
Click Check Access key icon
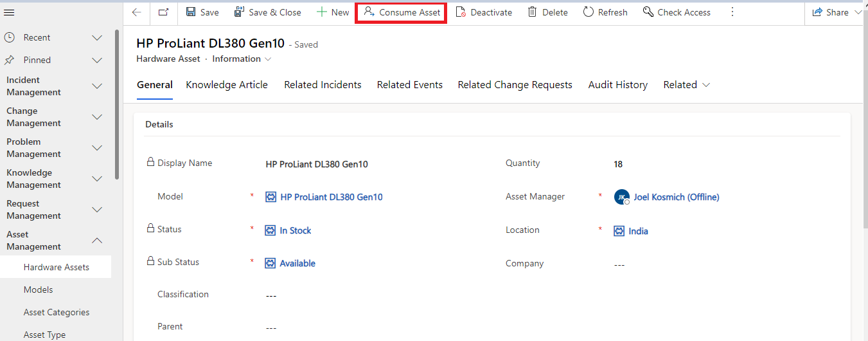point(648,12)
